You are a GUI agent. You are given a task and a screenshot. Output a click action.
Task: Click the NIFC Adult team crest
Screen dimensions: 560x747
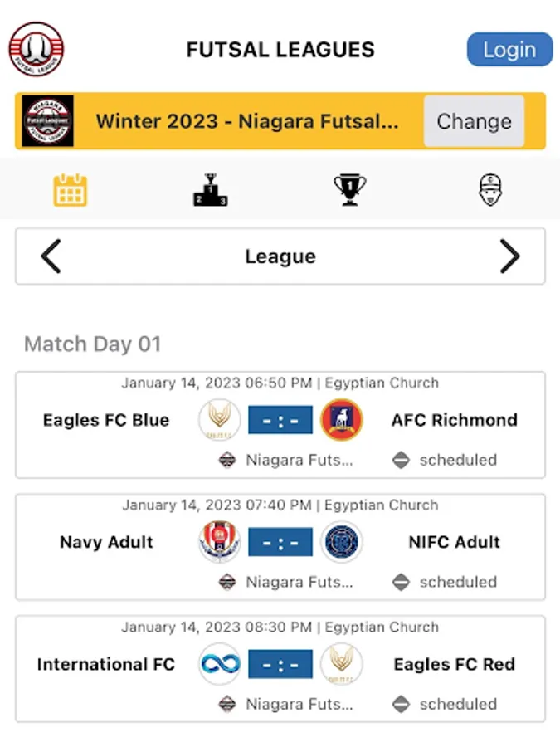[341, 542]
